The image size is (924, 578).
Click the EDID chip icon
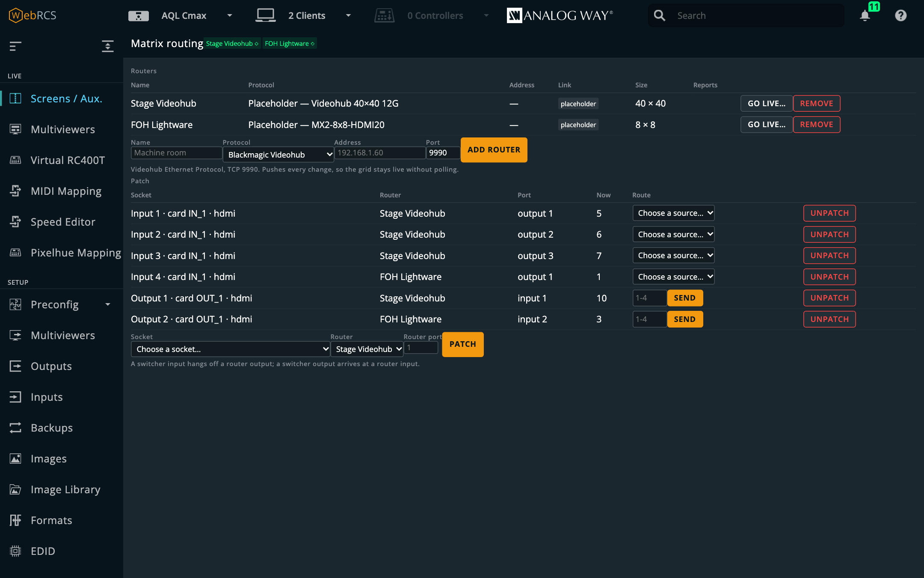15,551
